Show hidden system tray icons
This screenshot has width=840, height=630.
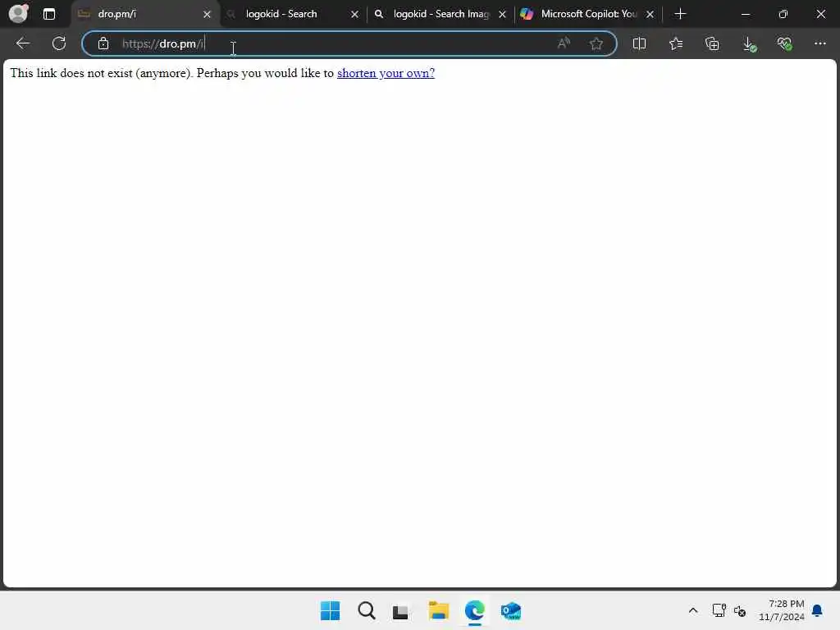pyautogui.click(x=692, y=610)
